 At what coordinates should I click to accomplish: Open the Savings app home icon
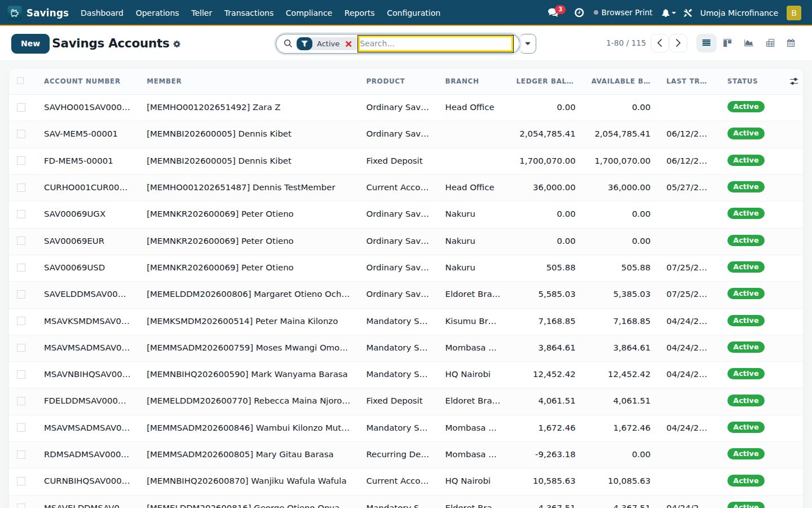click(15, 12)
